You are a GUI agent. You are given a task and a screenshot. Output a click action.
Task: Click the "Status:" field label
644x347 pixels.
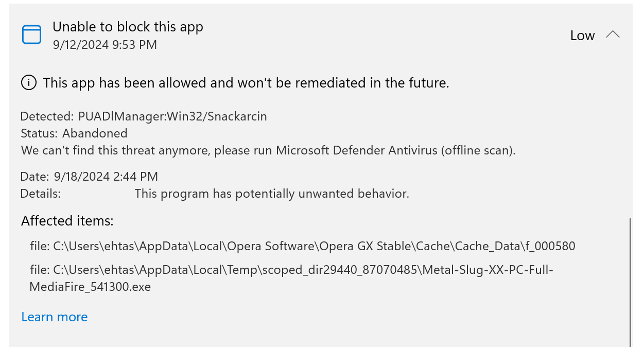pos(39,133)
